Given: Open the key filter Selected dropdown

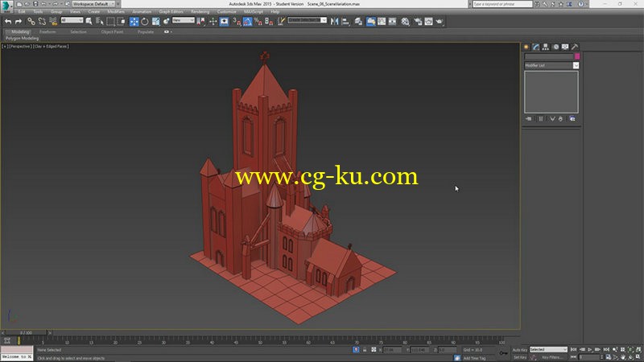Looking at the screenshot, I should click(x=548, y=350).
